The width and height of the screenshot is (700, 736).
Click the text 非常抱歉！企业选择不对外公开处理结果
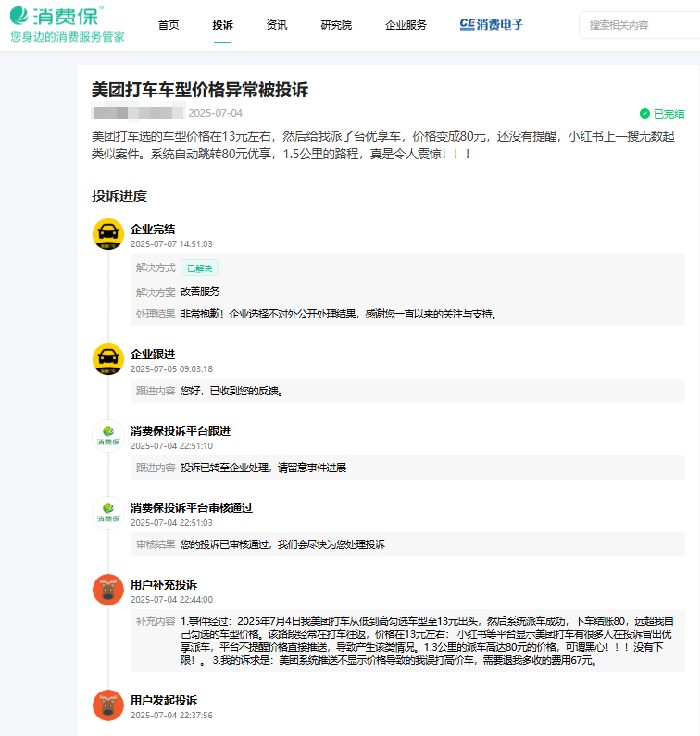269,314
